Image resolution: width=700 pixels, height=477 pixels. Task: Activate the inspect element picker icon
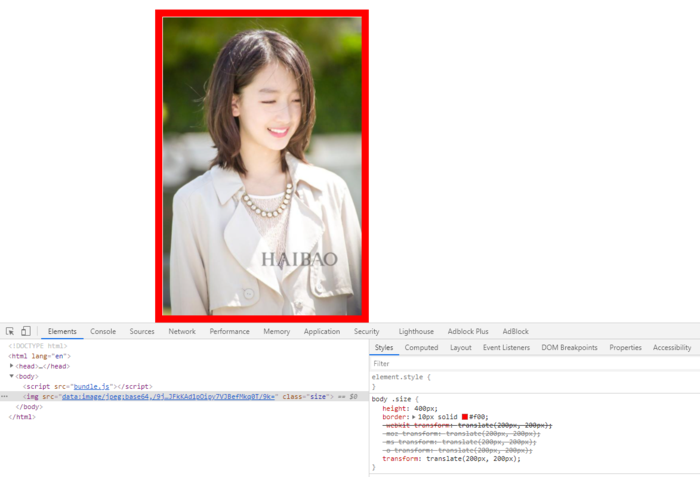10,331
